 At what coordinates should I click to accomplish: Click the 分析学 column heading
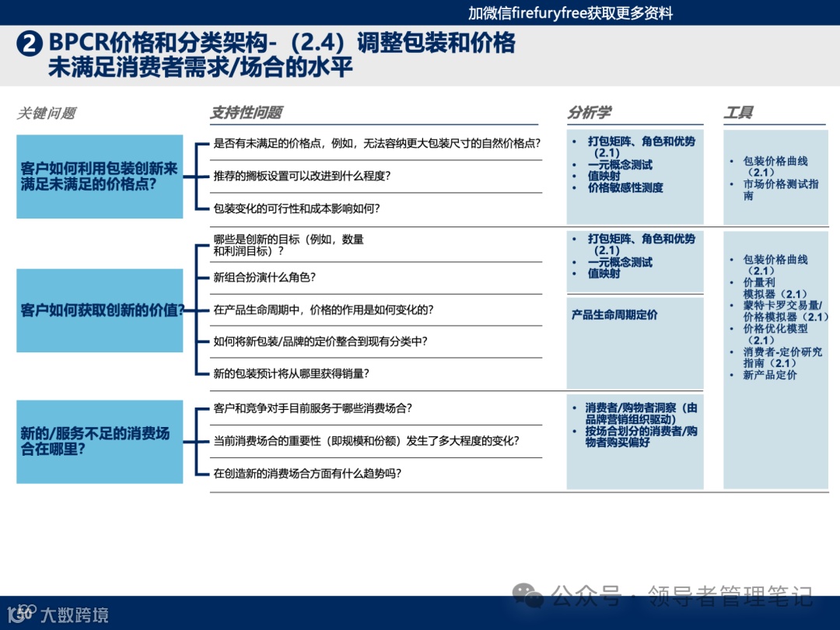tap(590, 113)
